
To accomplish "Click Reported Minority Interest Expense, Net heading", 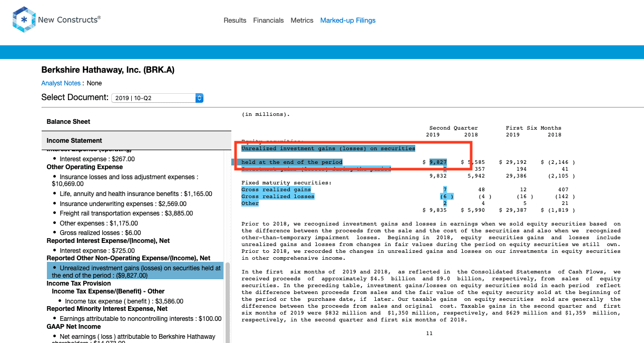I will [x=107, y=309].
